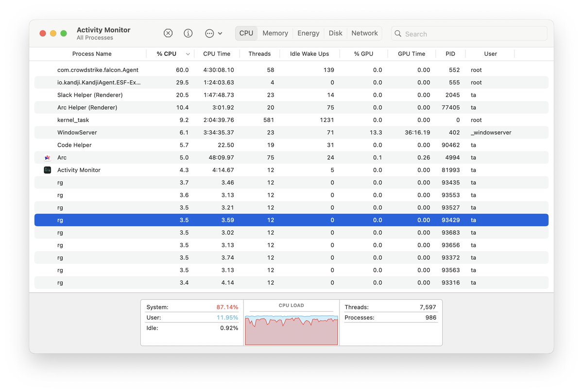The height and width of the screenshot is (392, 583).
Task: Switch to the Network tab
Action: tap(364, 33)
